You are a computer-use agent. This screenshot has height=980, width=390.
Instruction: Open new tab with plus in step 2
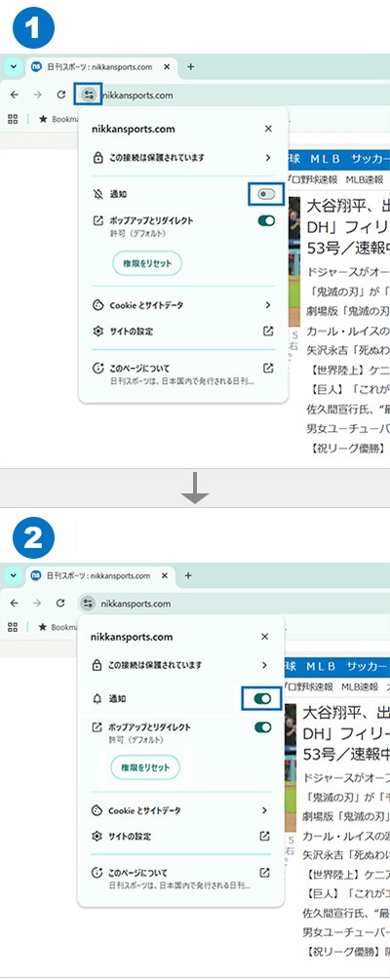tap(188, 575)
